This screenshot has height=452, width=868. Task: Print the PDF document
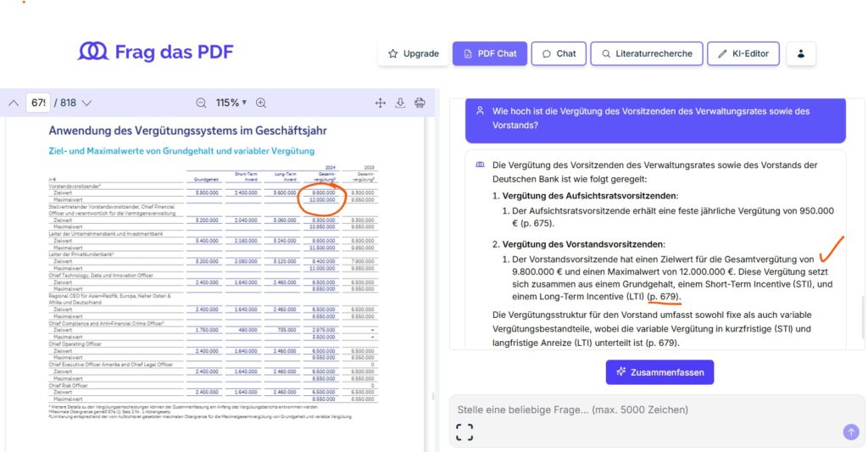point(420,103)
